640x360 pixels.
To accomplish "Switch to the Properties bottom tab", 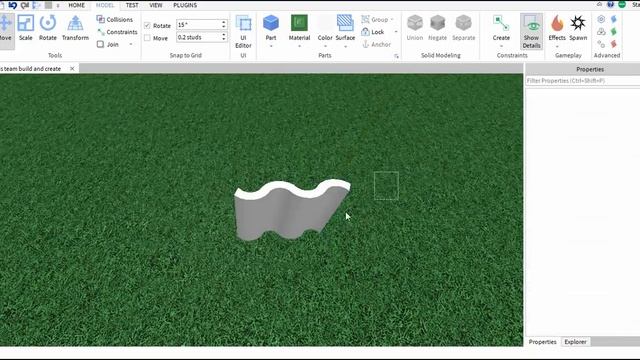I will (x=542, y=342).
